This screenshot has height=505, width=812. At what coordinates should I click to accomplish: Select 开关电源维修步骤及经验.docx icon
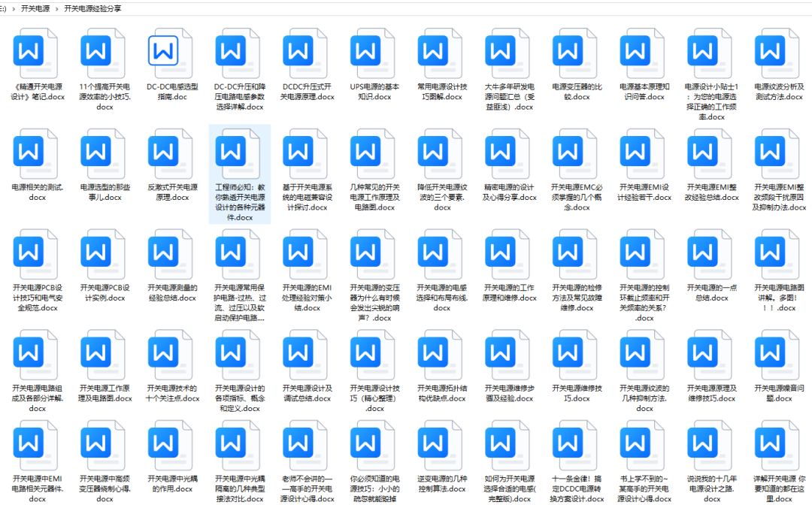[507, 355]
